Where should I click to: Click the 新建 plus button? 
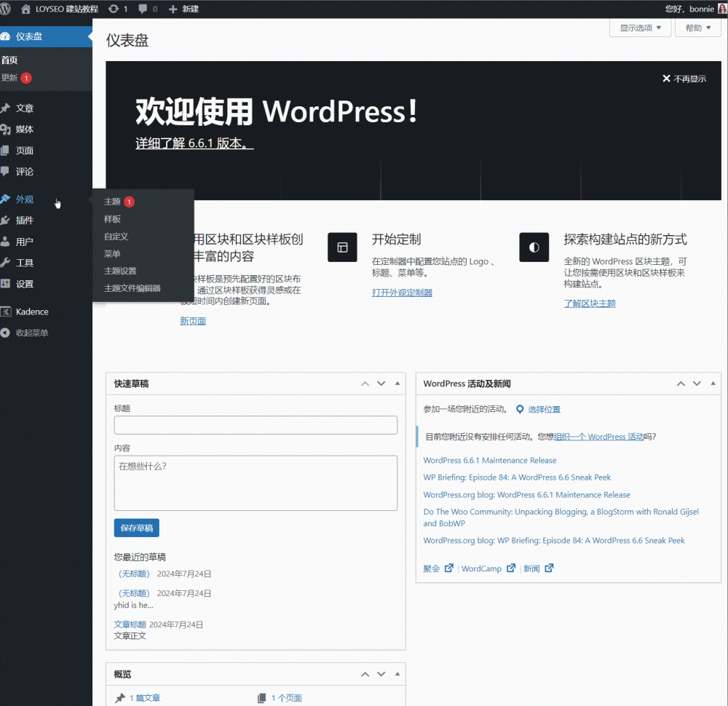pos(183,9)
